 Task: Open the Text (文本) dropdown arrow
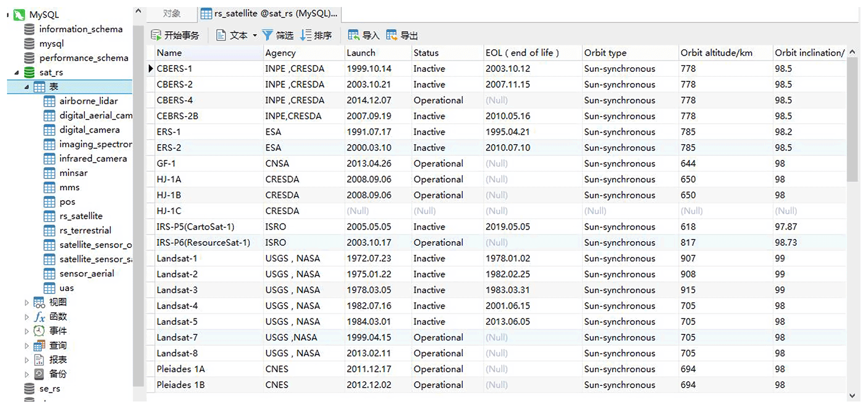tap(254, 36)
